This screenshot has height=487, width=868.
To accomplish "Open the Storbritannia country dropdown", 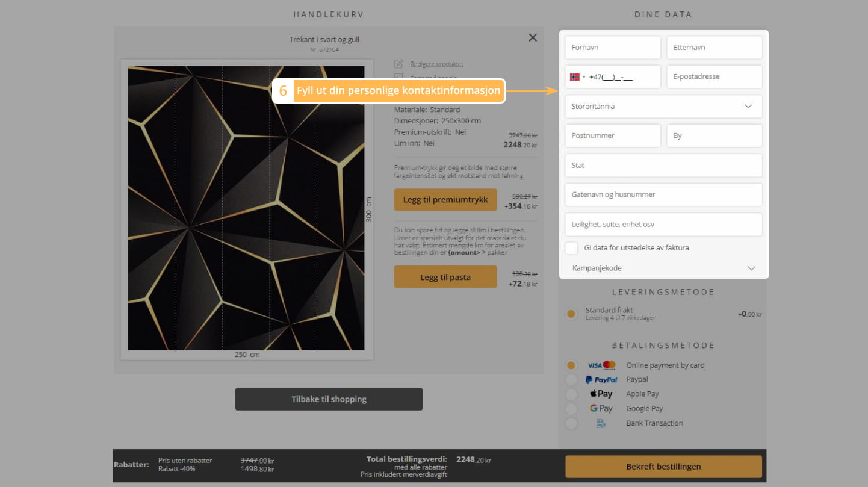I will [x=663, y=107].
